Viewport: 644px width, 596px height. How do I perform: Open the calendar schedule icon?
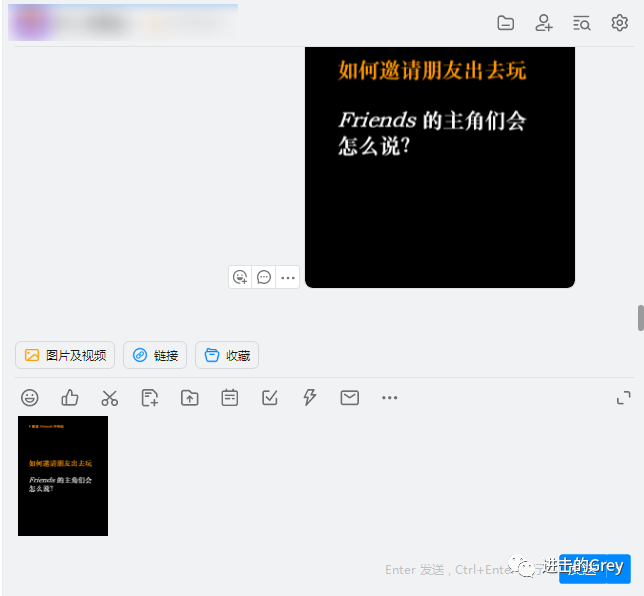230,398
